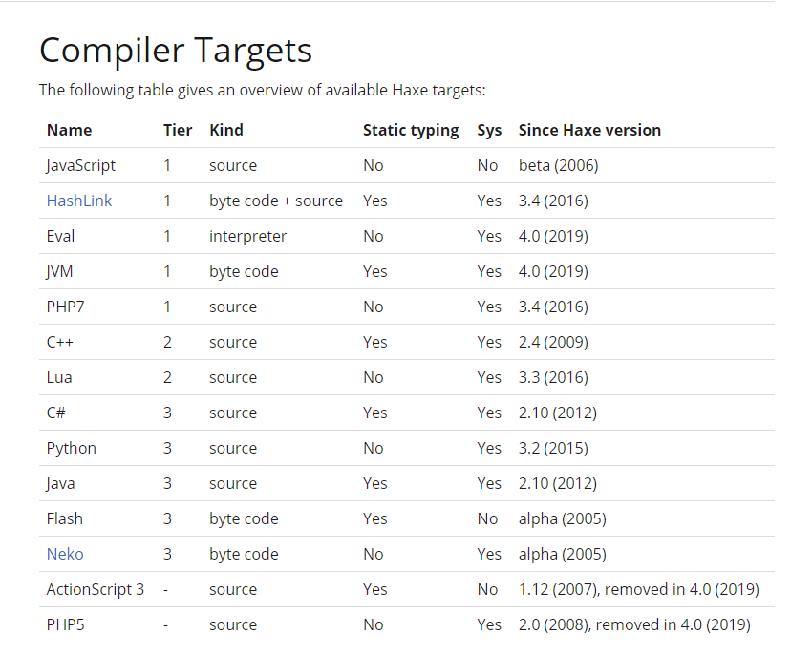
Task: Open the HashLink link in the table
Action: coord(77,201)
